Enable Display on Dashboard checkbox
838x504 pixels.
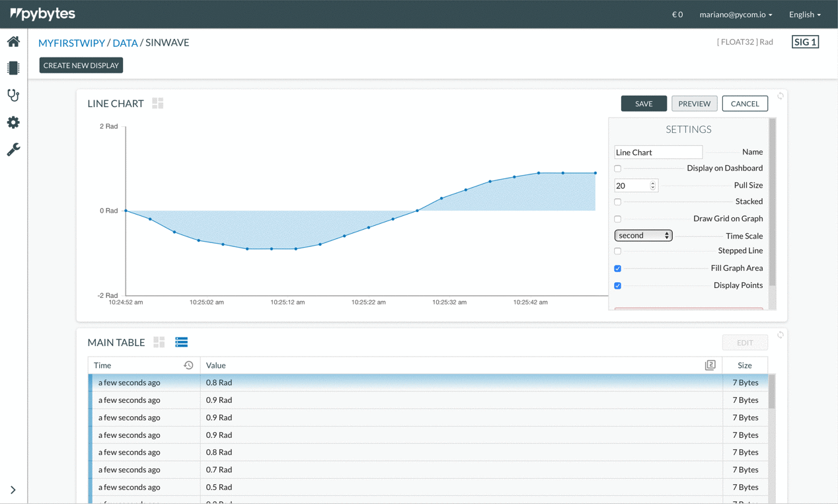[x=618, y=168]
